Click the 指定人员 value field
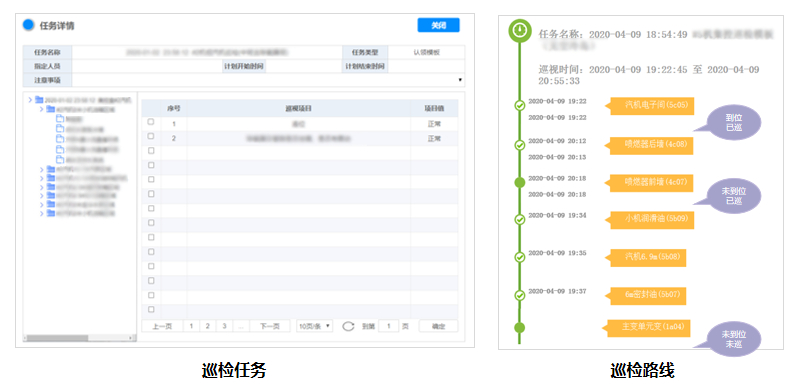Viewport: 795px width, 392px height. coord(147,66)
